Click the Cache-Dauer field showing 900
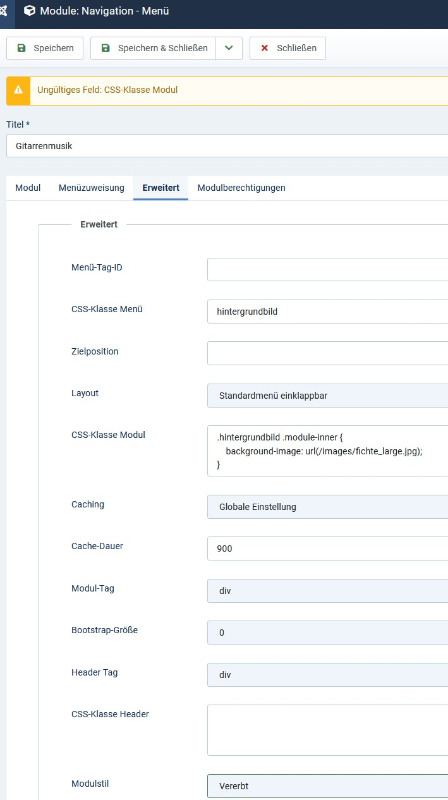448x800 pixels. tap(328, 548)
